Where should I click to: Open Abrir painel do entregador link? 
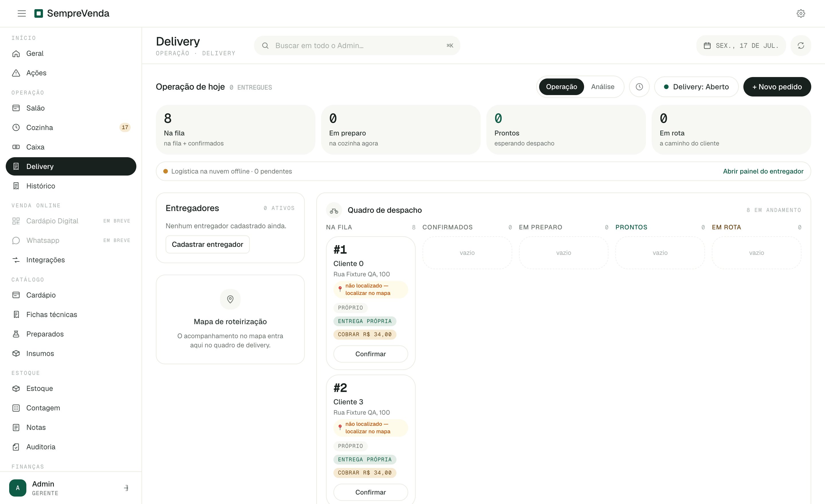click(763, 171)
